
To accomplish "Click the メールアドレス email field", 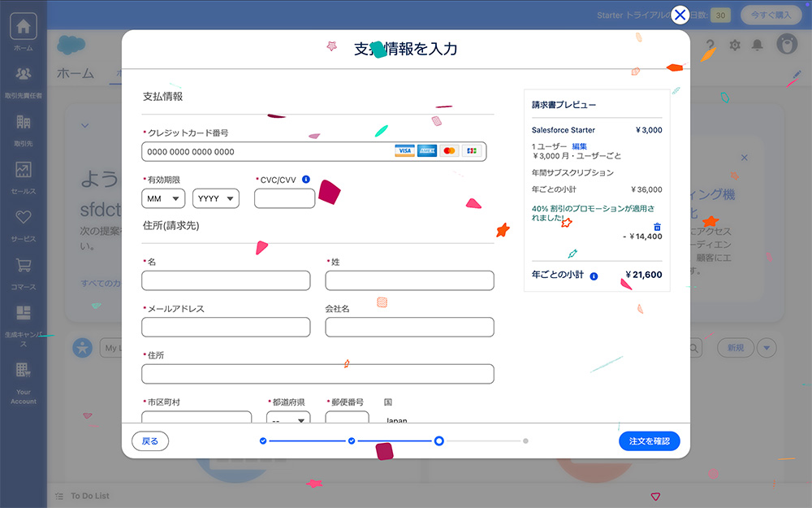I will tap(226, 327).
